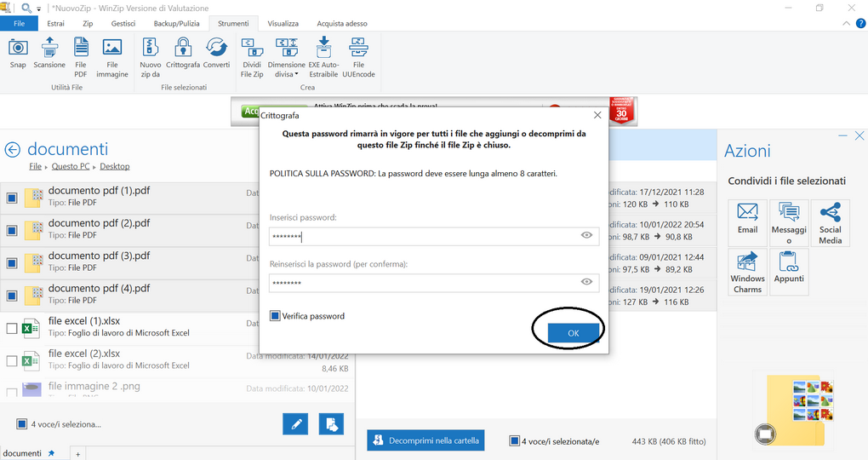Add a new tab with plus
The width and height of the screenshot is (868, 460).
coord(78,454)
